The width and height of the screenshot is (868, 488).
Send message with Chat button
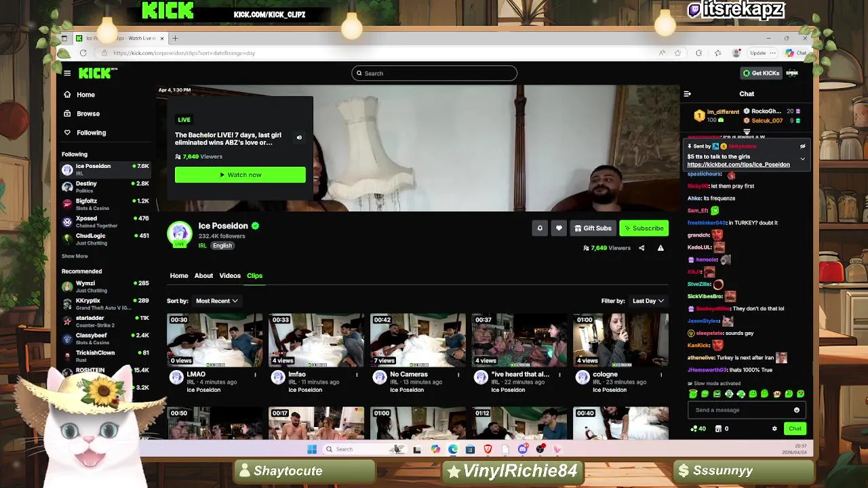pos(795,429)
